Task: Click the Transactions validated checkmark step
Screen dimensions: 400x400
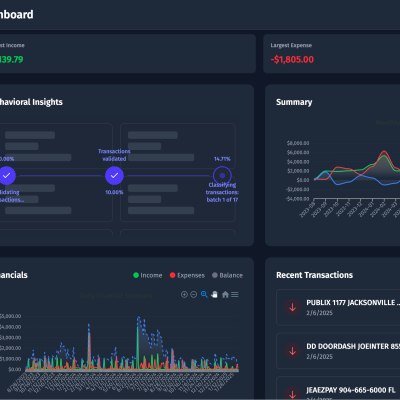Action: [x=114, y=175]
